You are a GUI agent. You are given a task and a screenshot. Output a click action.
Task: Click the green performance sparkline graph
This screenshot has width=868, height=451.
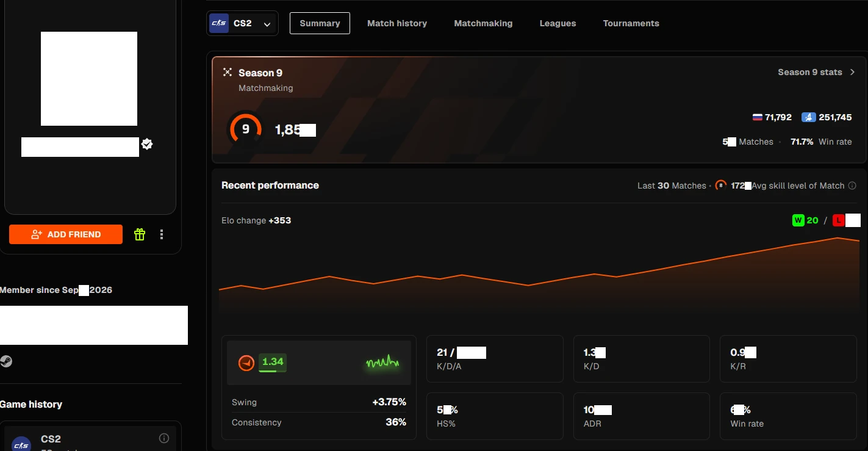pyautogui.click(x=382, y=363)
